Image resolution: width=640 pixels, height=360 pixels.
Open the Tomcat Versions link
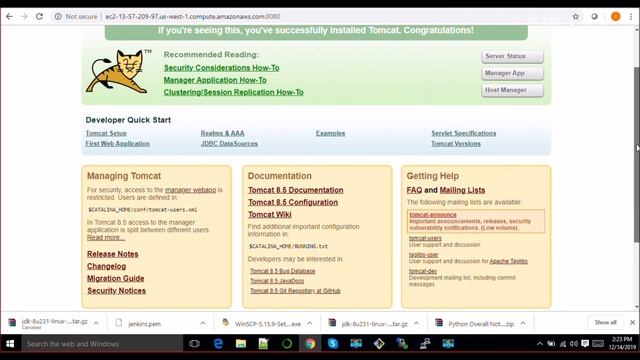click(x=456, y=144)
